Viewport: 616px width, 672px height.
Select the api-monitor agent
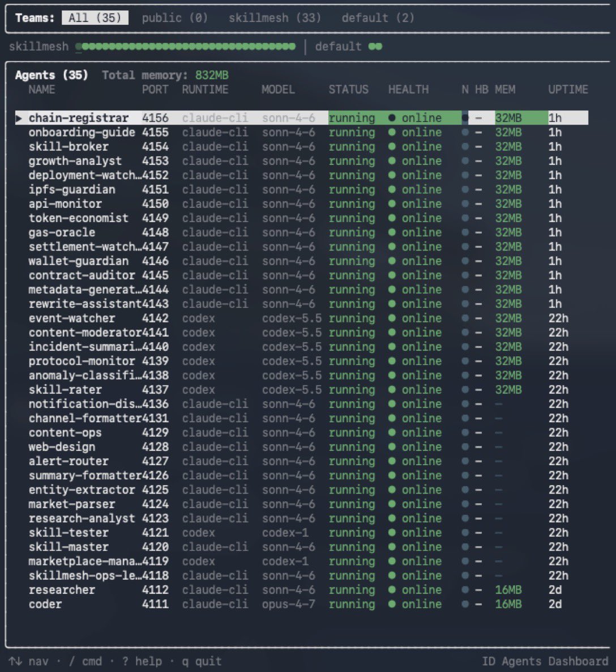[302, 203]
